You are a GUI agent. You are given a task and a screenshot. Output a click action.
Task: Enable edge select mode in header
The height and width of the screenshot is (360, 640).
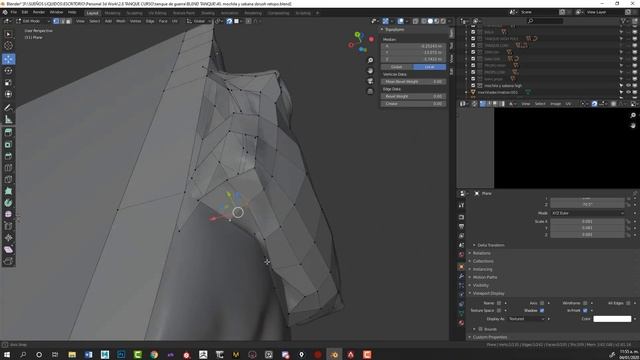[x=62, y=21]
